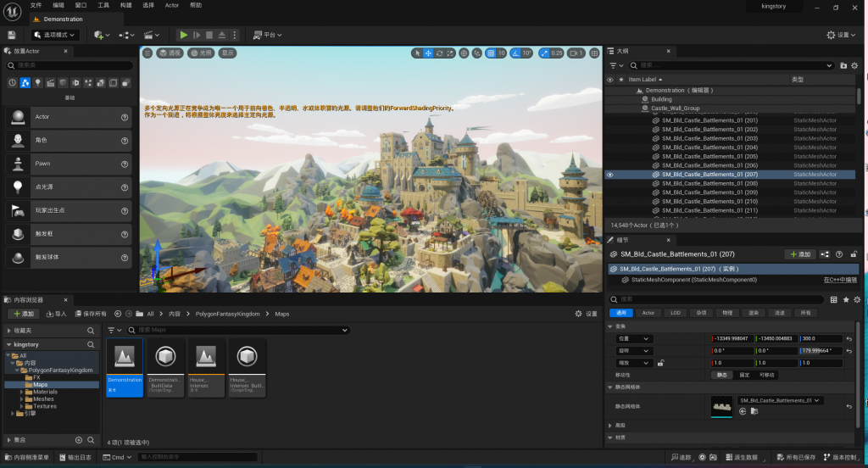This screenshot has width=868, height=468.
Task: Open cinematics clapperboard dropdown
Action: pyautogui.click(x=152, y=35)
